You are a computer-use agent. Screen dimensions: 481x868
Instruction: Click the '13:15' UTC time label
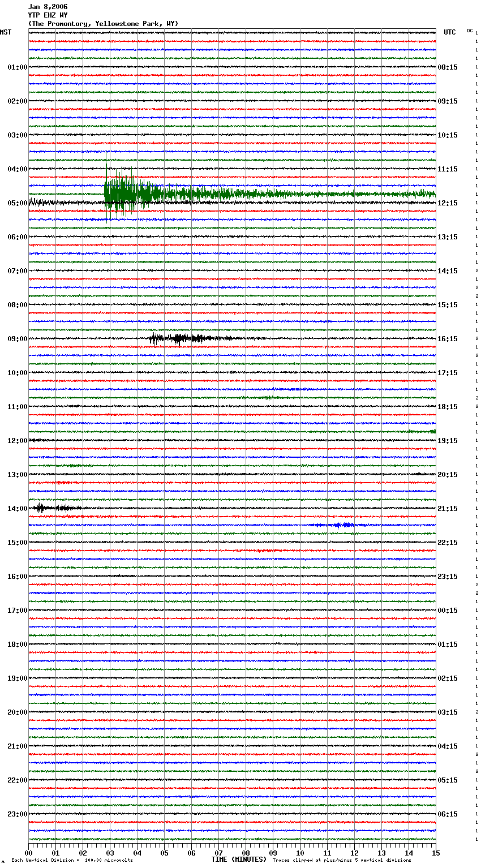(448, 237)
